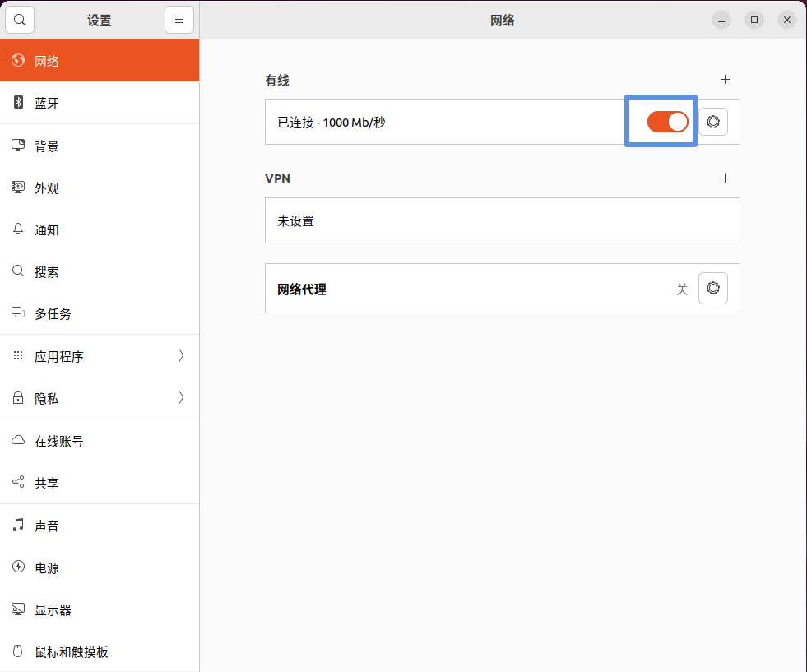Expand the Applications chevron in sidebar
The image size is (807, 672).
pyautogui.click(x=181, y=356)
